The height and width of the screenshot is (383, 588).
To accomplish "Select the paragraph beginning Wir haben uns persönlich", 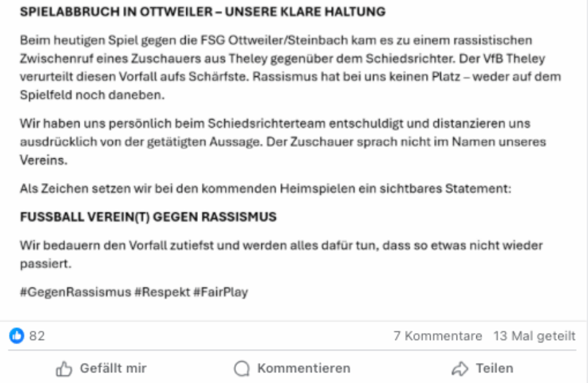I will pyautogui.click(x=284, y=143).
